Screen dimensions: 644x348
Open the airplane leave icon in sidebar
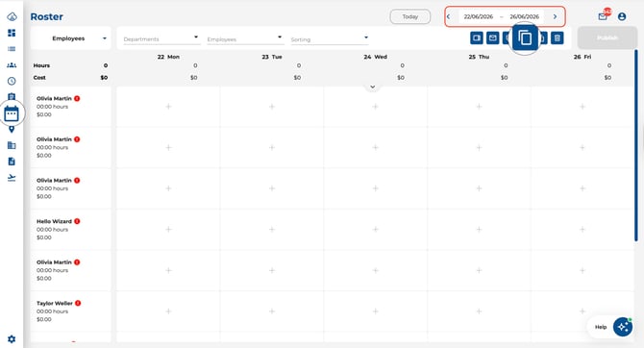(12, 178)
